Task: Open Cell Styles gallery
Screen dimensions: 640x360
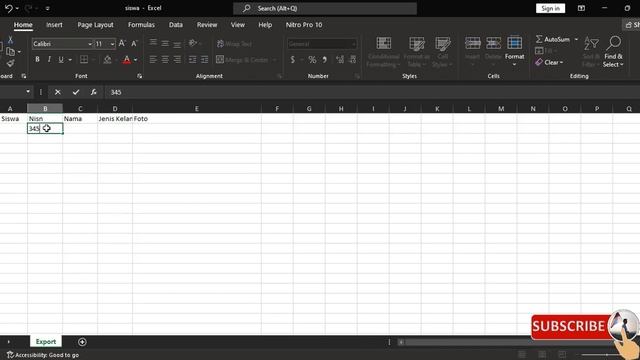Action: (442, 52)
